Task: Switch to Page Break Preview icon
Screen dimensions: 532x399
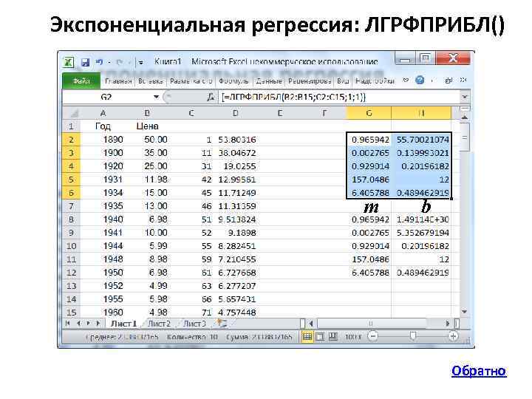Action: [332, 337]
